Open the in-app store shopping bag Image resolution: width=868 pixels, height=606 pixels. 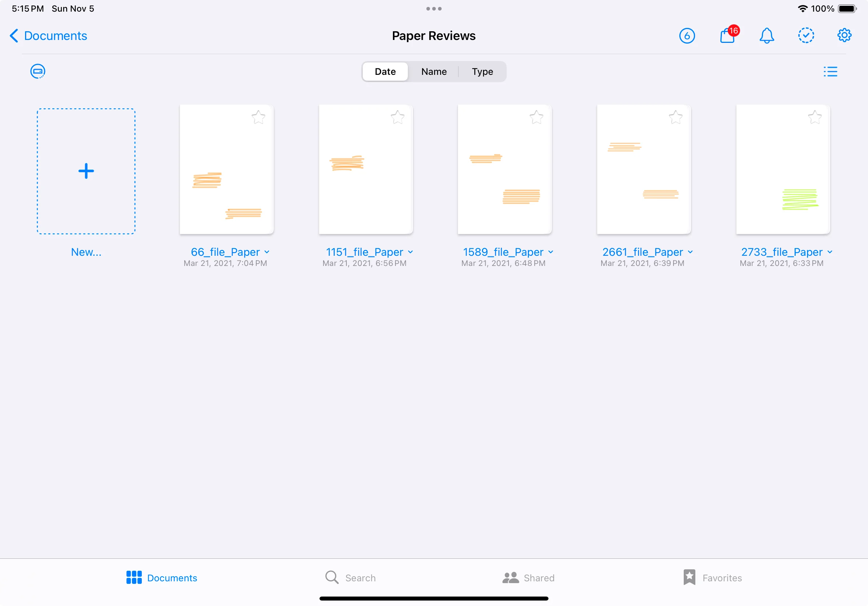point(728,36)
